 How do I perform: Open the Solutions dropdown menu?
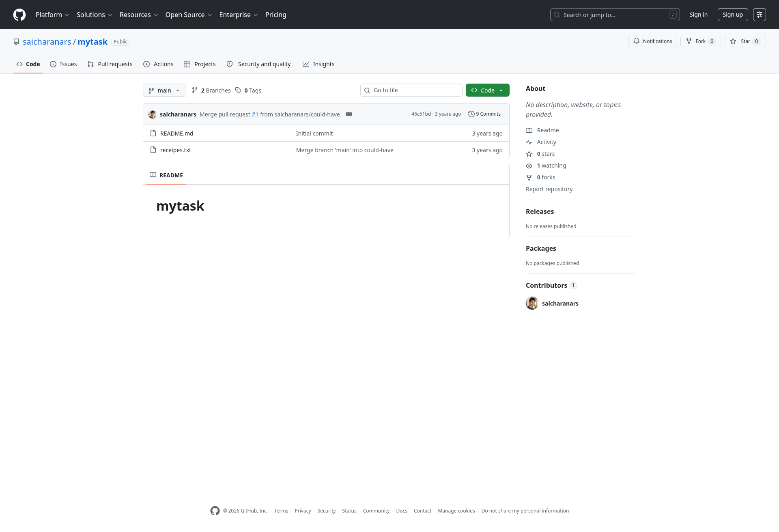point(94,15)
